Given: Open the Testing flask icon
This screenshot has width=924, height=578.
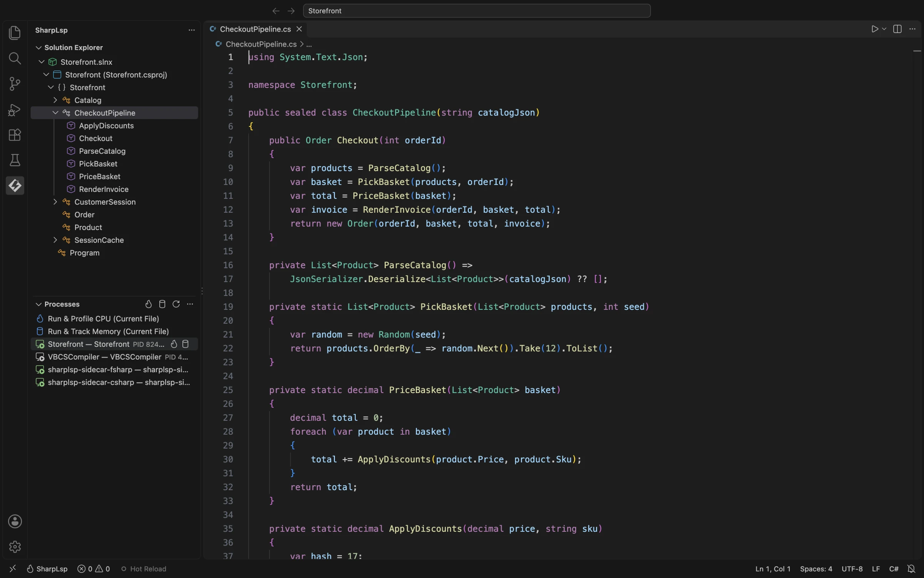Looking at the screenshot, I should pos(15,160).
